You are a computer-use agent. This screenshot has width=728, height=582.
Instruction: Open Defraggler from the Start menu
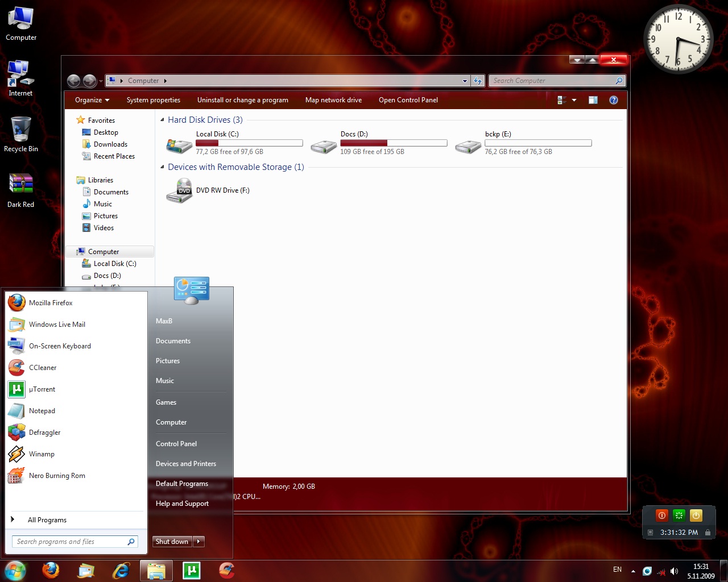pyautogui.click(x=76, y=433)
